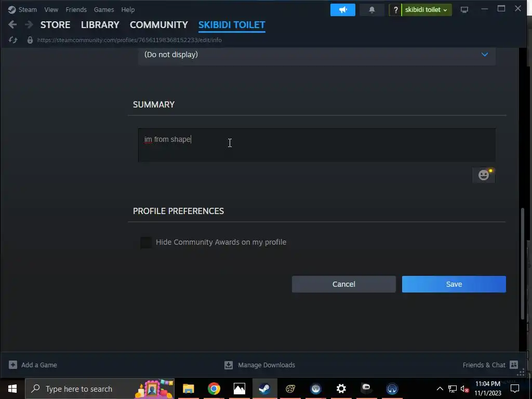Screen dimensions: 532x399
Task: Open the Steam menu
Action: [x=28, y=9]
